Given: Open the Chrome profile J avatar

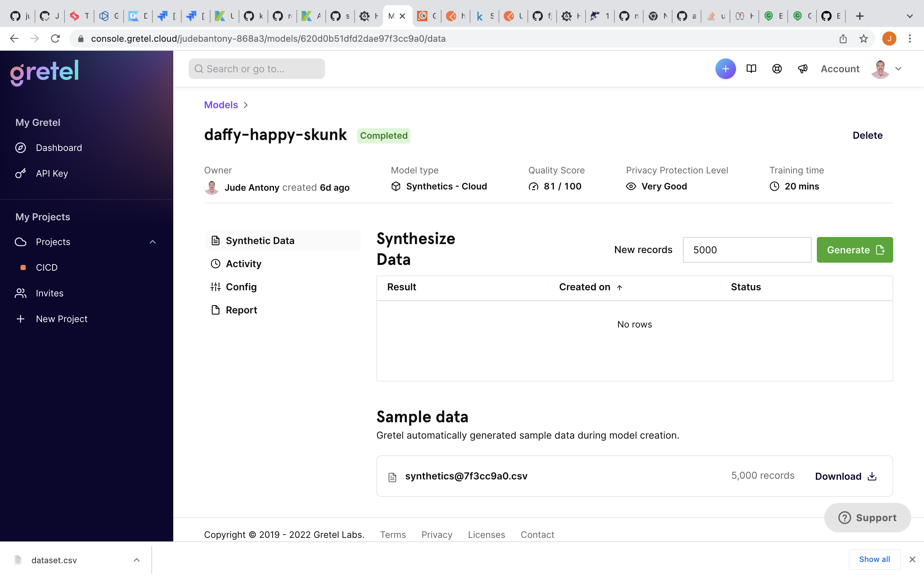Looking at the screenshot, I should [x=889, y=39].
